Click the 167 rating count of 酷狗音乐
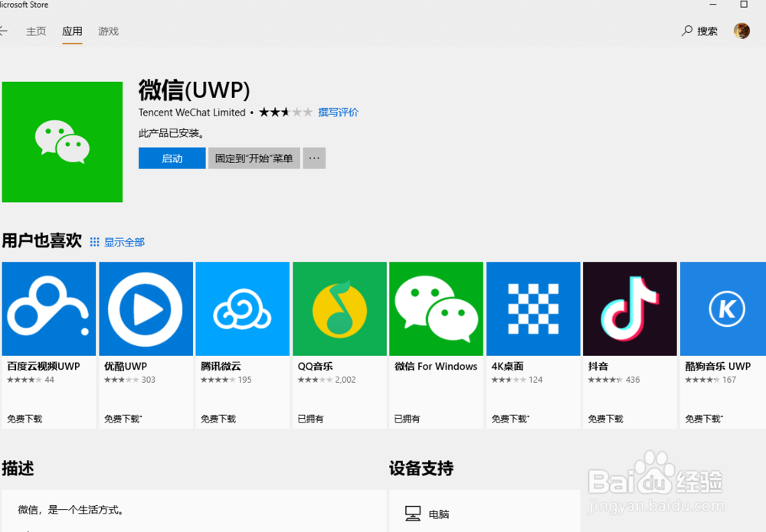Viewport: 766px width, 532px height. point(729,380)
